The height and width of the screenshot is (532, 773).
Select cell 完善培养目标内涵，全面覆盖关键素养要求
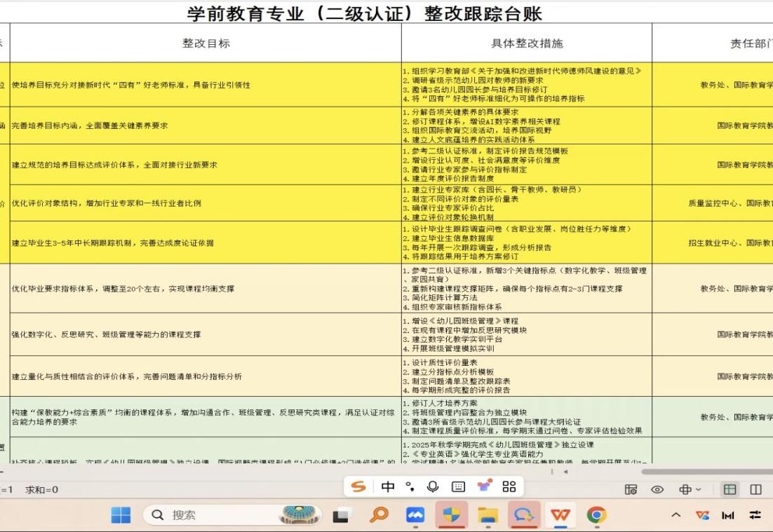click(206, 125)
